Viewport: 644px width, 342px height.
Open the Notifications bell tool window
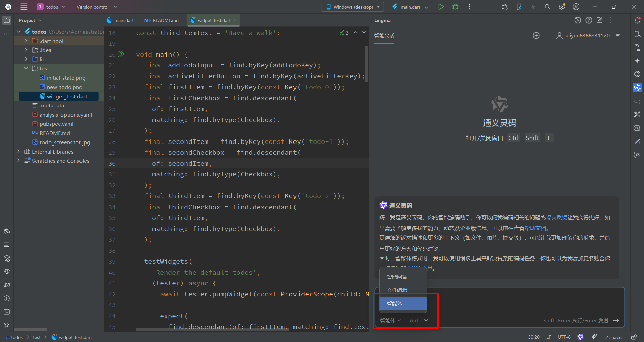coord(637,20)
